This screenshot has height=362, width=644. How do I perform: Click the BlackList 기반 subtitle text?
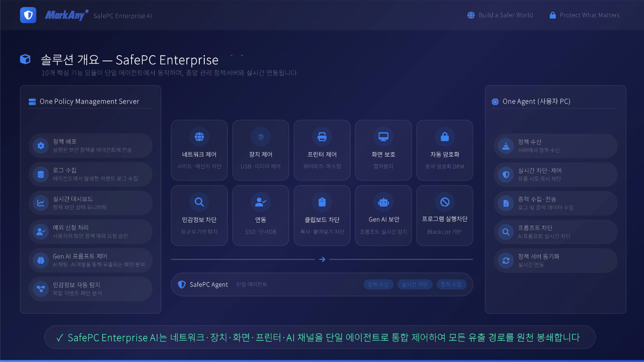(x=444, y=232)
